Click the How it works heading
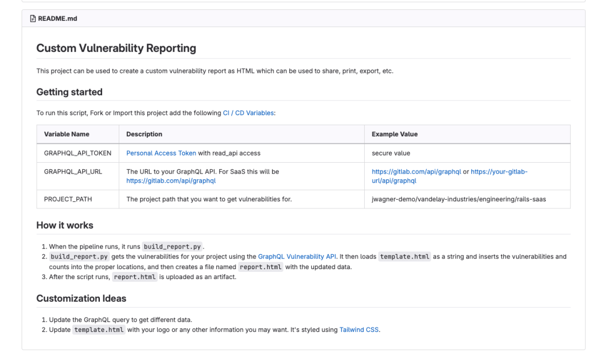The image size is (596, 364). point(65,225)
